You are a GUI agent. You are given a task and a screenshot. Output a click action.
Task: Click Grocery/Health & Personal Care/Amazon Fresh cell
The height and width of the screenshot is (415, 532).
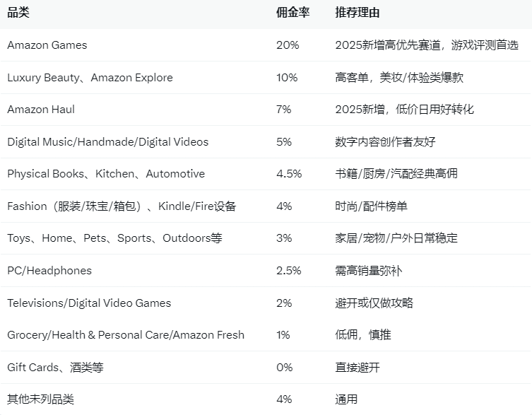tap(126, 335)
